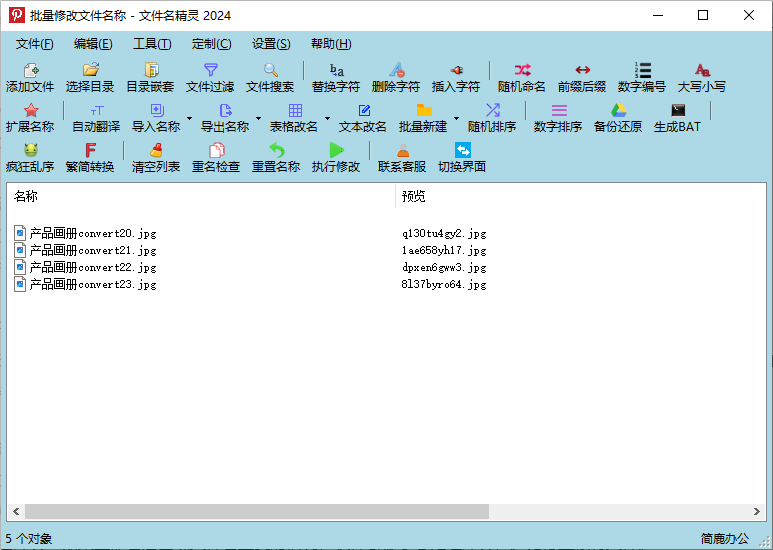This screenshot has height=550, width=773.
Task: Select file 产品画册convert22.jpg in the list
Action: pos(93,267)
